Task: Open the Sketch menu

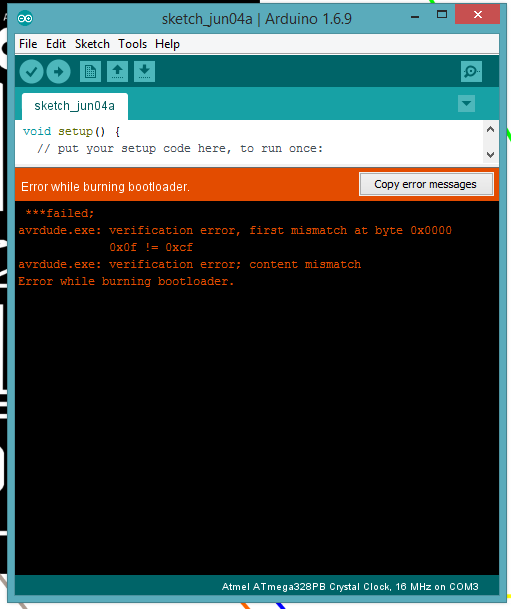Action: (x=92, y=44)
